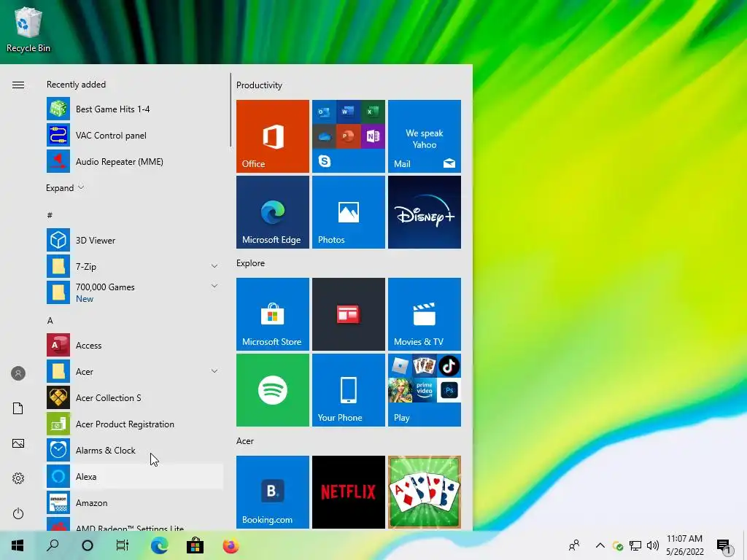Open the Booking.com tile
This screenshot has height=560, width=747.
[x=273, y=492]
